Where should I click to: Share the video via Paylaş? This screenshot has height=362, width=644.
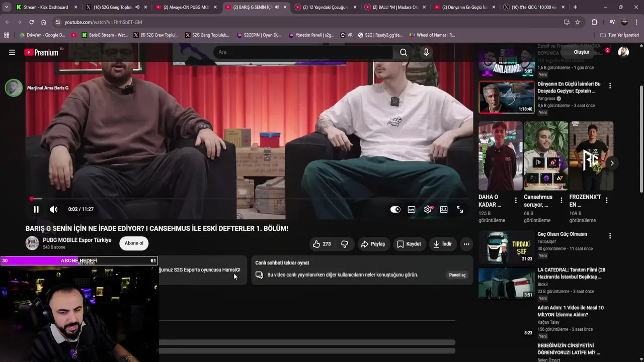pyautogui.click(x=373, y=244)
